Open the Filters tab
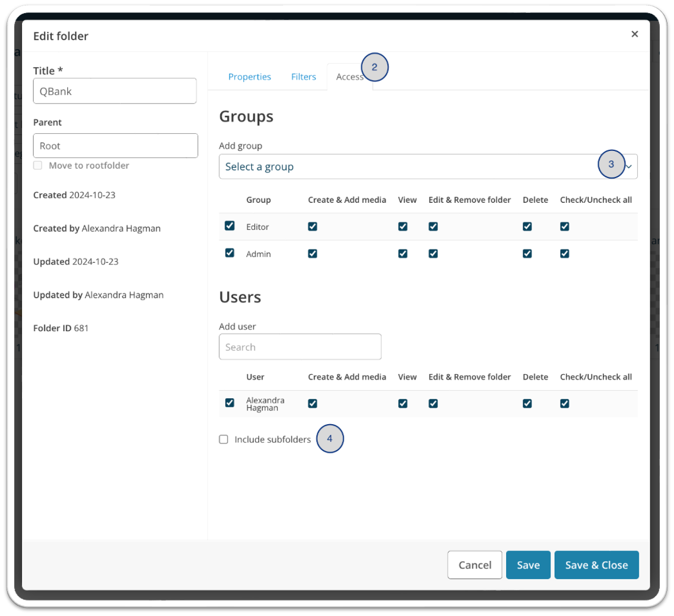The image size is (674, 616). 303,77
